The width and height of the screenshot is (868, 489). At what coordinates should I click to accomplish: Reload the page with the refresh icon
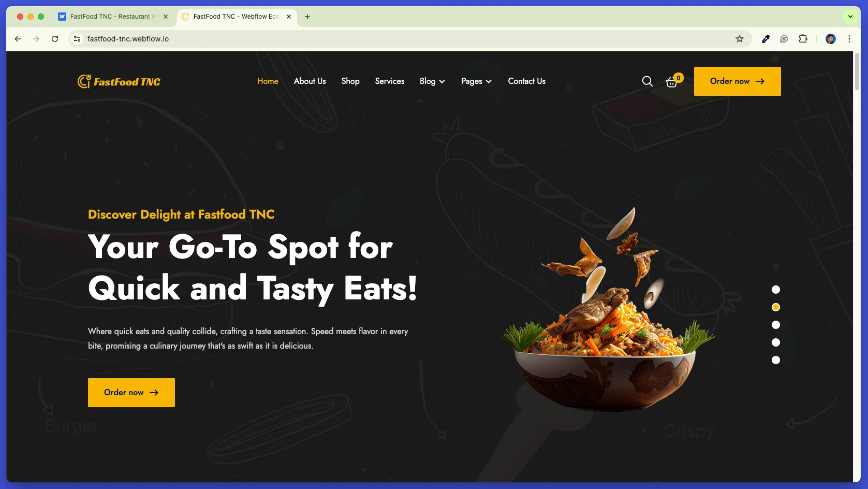55,39
